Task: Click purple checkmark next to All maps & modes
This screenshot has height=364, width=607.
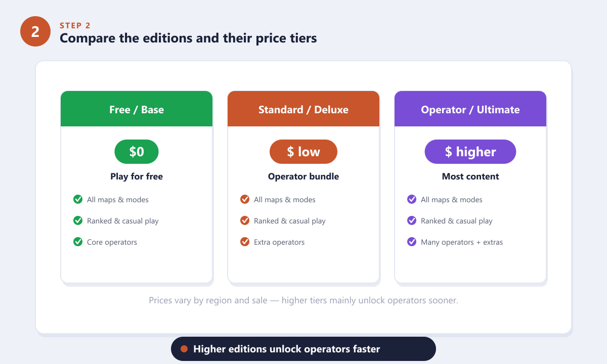Action: coord(412,199)
